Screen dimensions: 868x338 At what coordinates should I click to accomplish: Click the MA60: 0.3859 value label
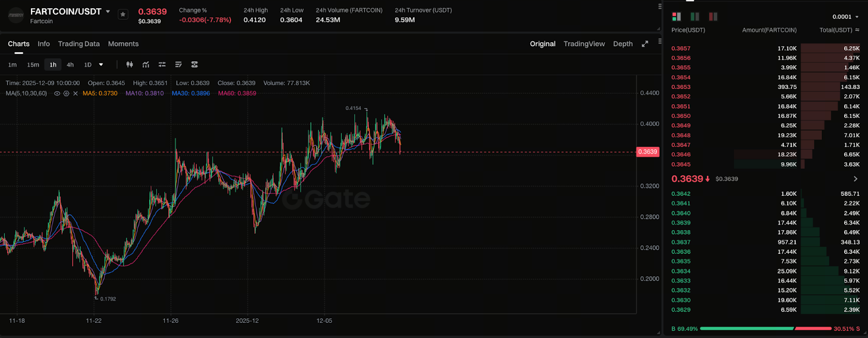pos(237,93)
